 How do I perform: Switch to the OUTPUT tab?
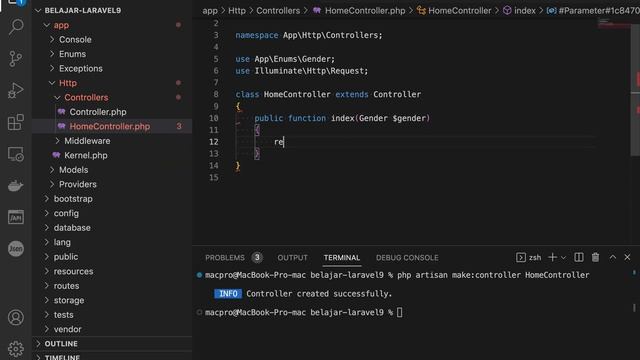tap(292, 258)
